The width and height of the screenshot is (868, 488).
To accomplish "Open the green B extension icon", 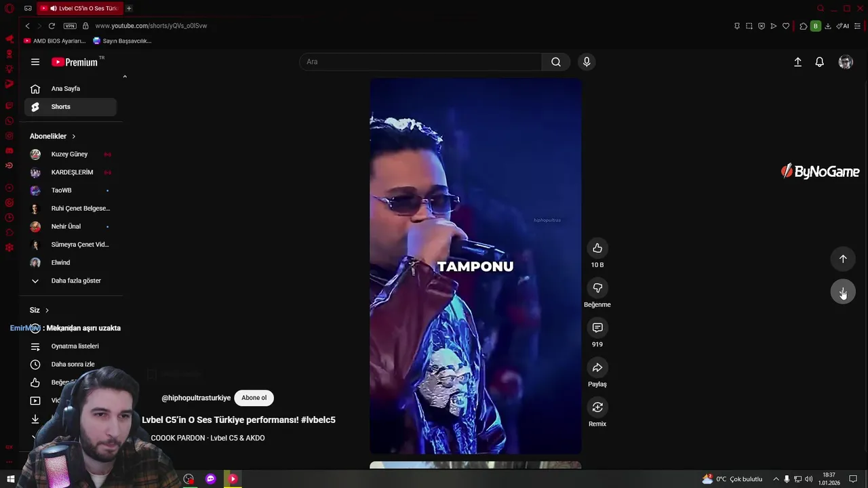I will 816,26.
